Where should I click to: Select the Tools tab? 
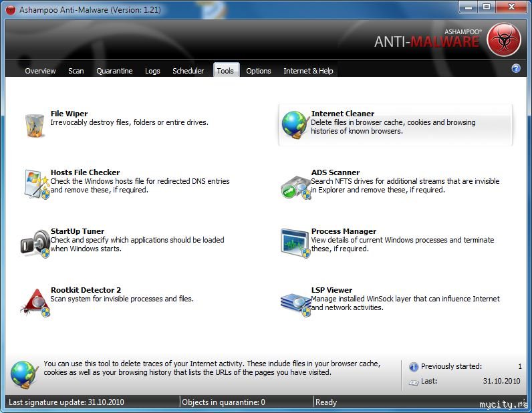tap(226, 70)
